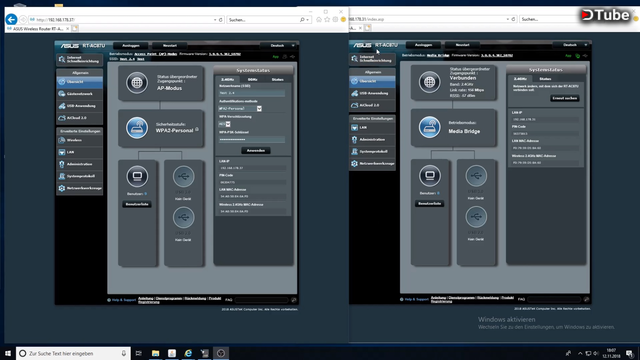The width and height of the screenshot is (640, 360).
Task: Click internet globe icon in right window
Action: click(x=429, y=82)
